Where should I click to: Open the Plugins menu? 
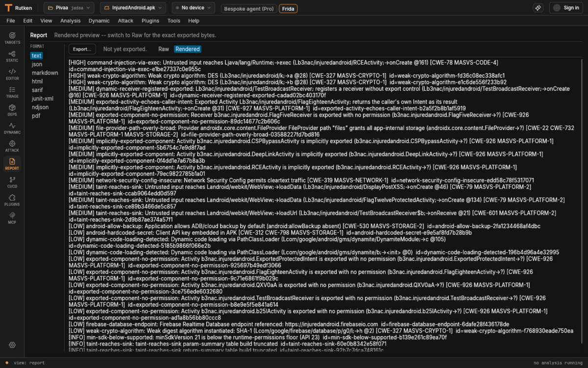(150, 21)
